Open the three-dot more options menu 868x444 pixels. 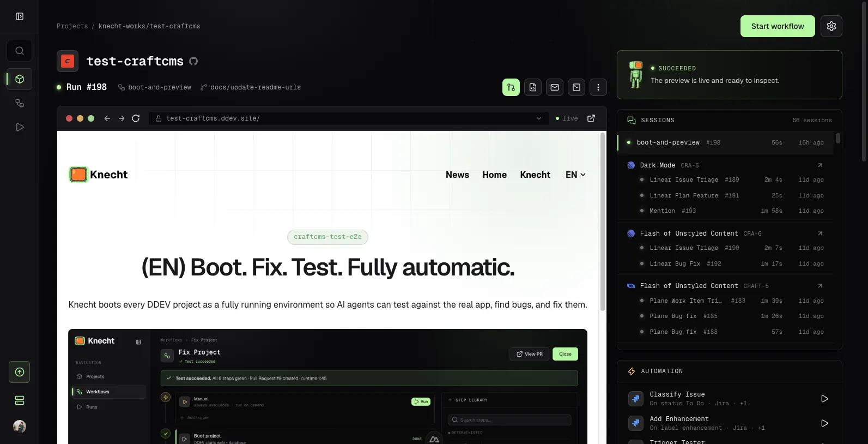(x=598, y=87)
